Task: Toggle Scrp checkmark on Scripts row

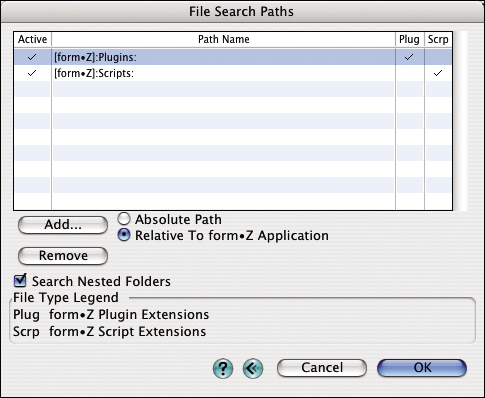Action: pyautogui.click(x=438, y=73)
